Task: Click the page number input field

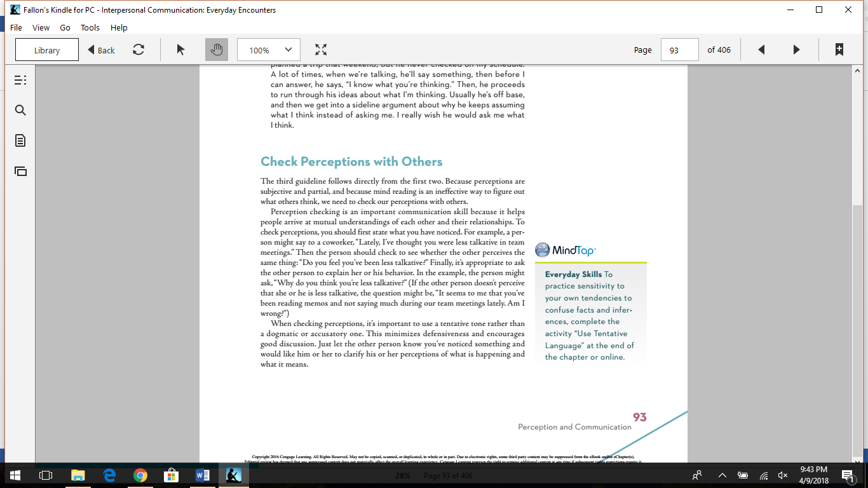Action: 679,49
